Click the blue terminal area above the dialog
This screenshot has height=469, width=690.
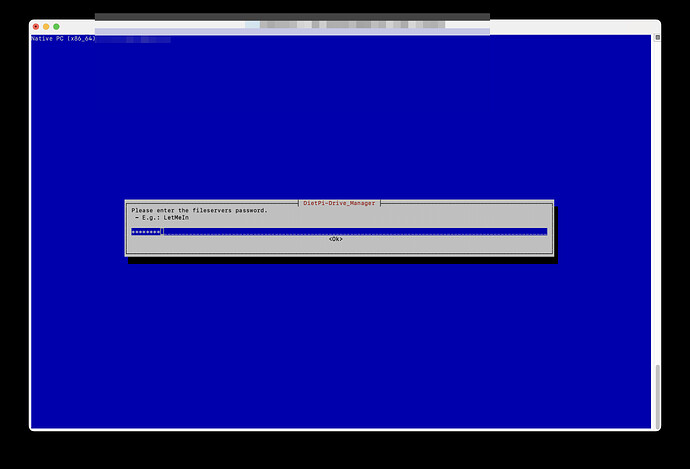click(340, 120)
